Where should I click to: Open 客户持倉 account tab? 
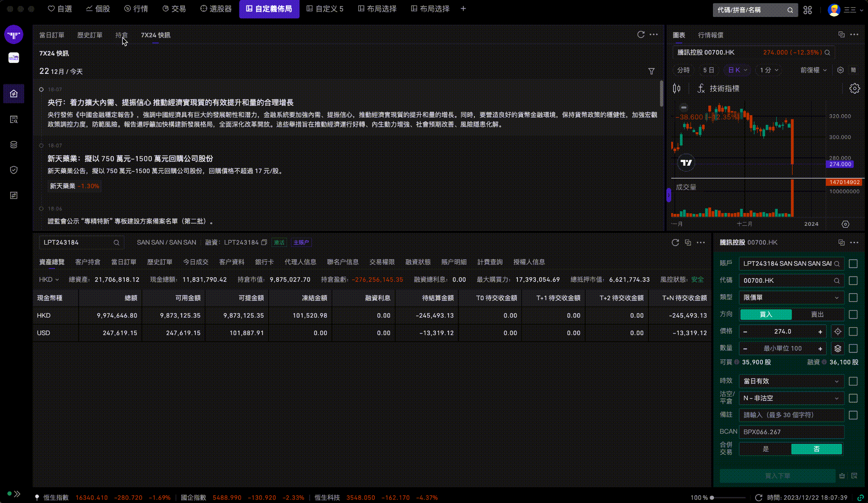tap(88, 262)
